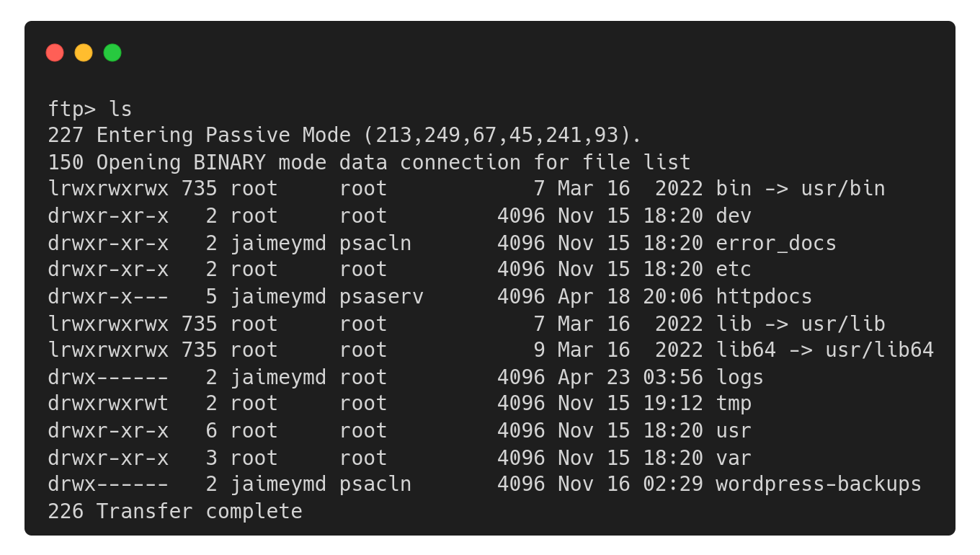Click the logs directory name
980x555 pixels.
pos(739,377)
